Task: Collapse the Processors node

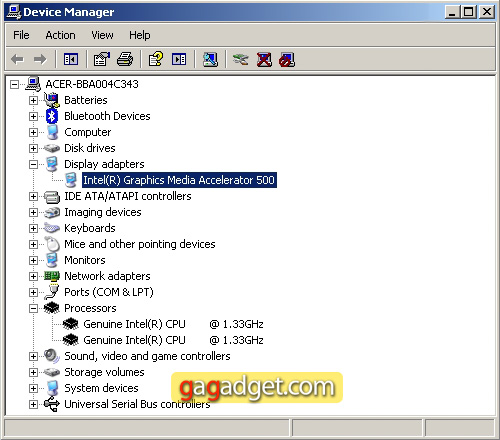Action: point(33,308)
